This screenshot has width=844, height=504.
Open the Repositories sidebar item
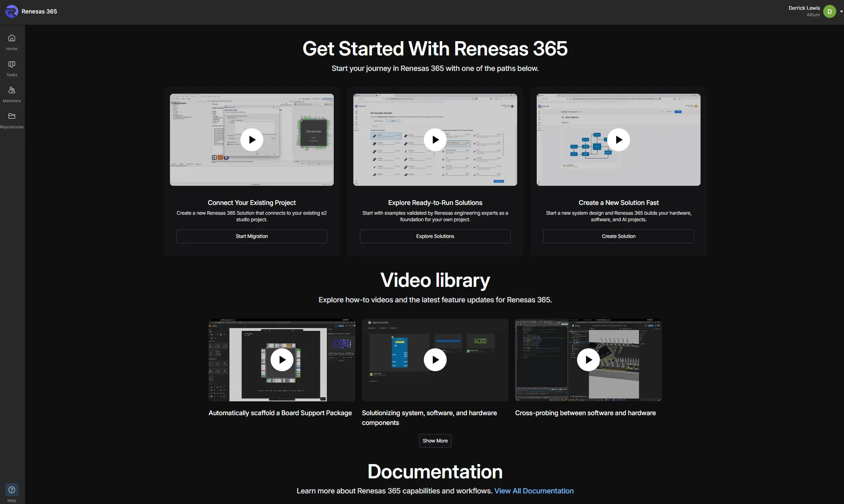click(12, 121)
